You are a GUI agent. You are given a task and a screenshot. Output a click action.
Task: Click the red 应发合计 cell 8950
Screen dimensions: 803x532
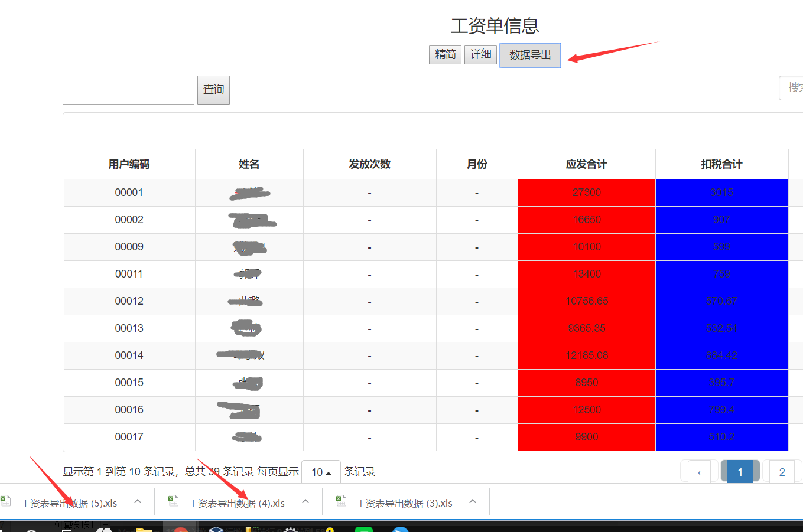click(x=587, y=383)
